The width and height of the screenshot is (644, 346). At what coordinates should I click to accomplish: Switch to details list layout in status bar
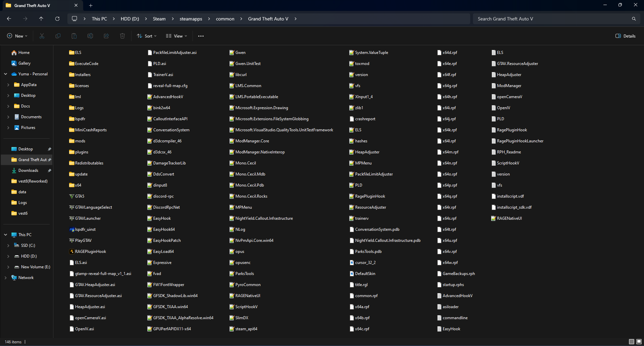[631, 342]
